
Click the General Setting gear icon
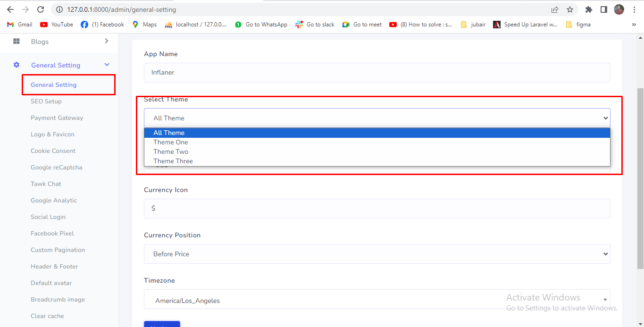[17, 65]
